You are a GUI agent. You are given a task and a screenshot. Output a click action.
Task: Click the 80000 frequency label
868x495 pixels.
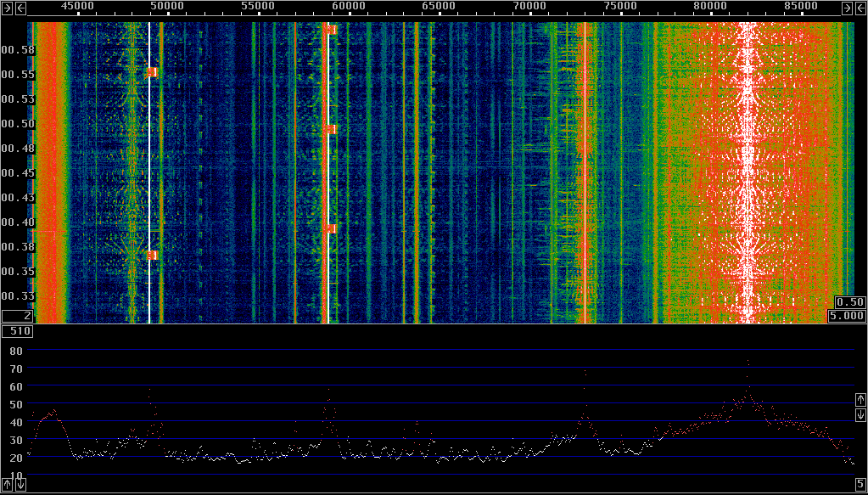coord(711,7)
